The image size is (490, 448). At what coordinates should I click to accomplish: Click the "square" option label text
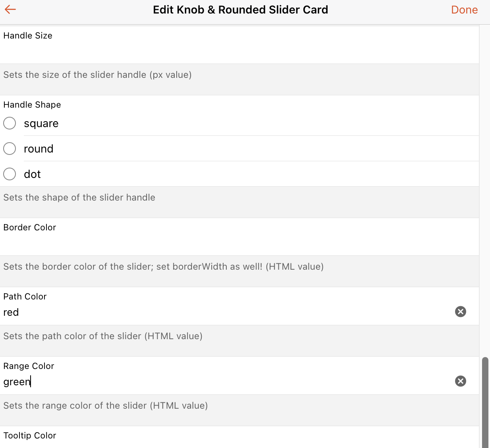41,124
